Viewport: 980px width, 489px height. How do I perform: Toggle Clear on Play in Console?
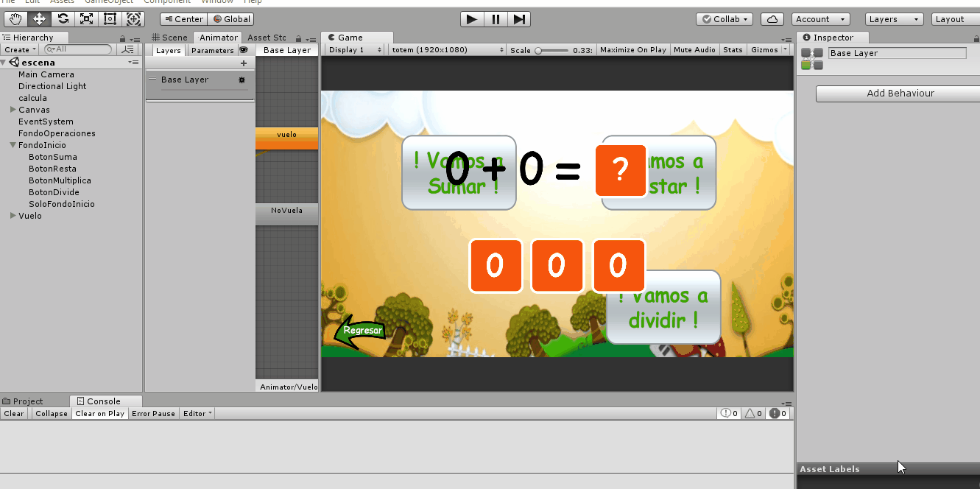coord(99,414)
